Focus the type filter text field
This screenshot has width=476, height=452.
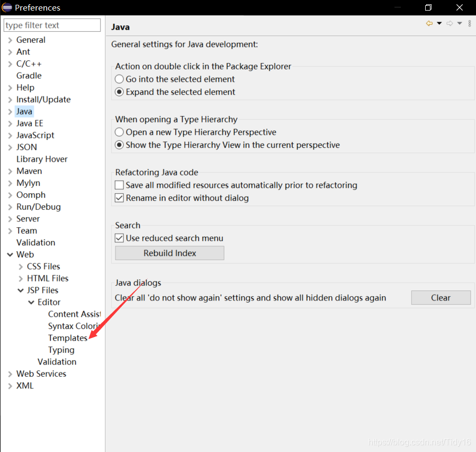click(52, 25)
